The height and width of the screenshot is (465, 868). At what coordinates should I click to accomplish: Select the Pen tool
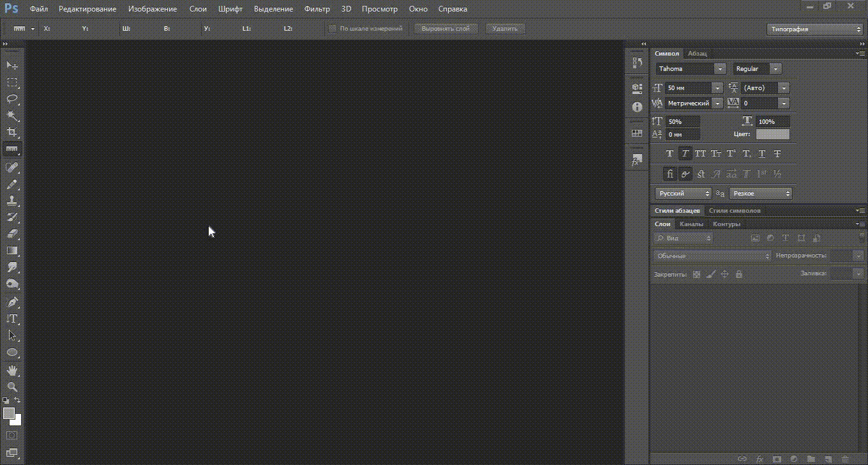tap(12, 302)
